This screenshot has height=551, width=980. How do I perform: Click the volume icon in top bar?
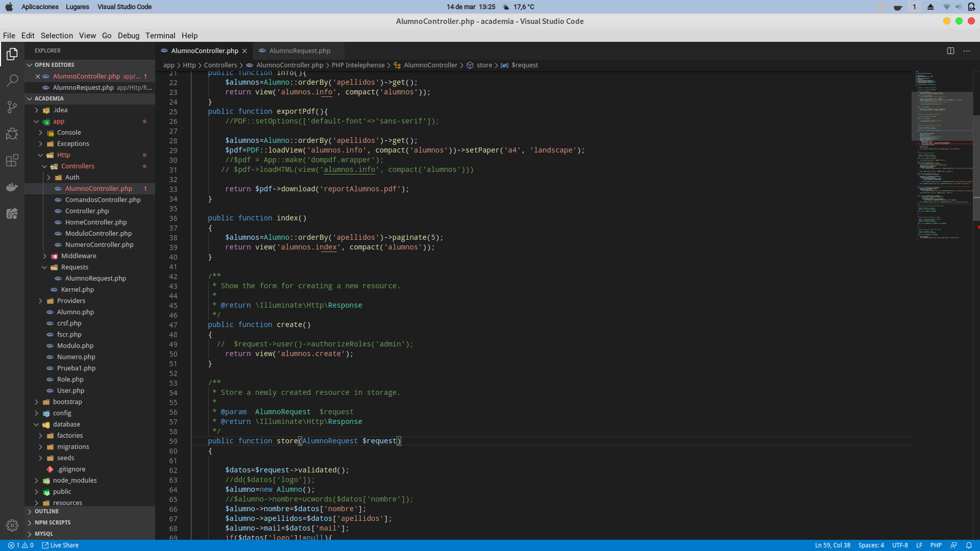(x=959, y=7)
